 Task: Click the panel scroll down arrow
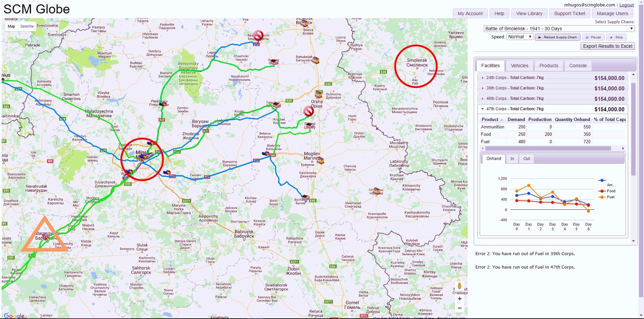(x=633, y=241)
